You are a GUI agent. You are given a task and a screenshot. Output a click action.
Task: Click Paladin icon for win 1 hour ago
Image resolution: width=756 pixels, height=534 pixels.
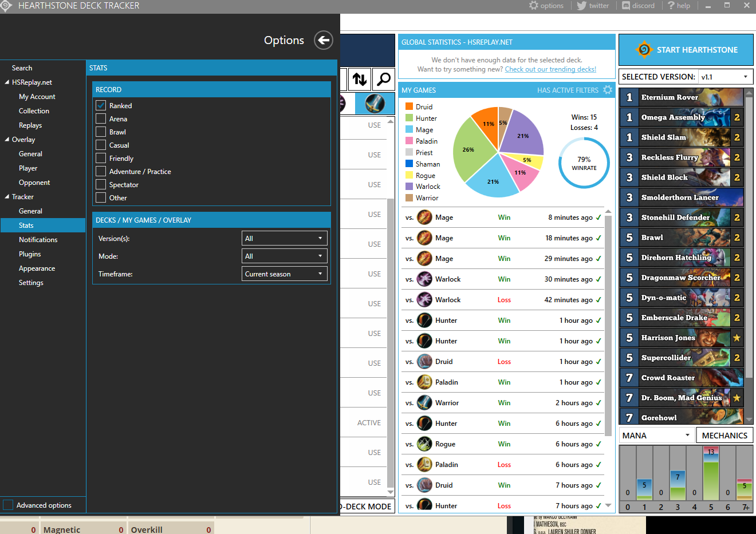[x=424, y=382]
